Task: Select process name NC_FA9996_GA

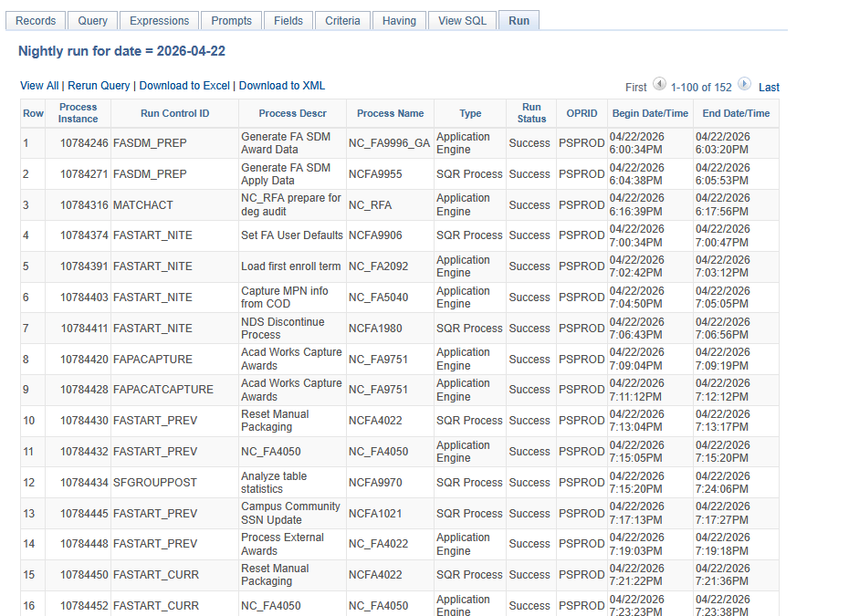Action: point(389,143)
